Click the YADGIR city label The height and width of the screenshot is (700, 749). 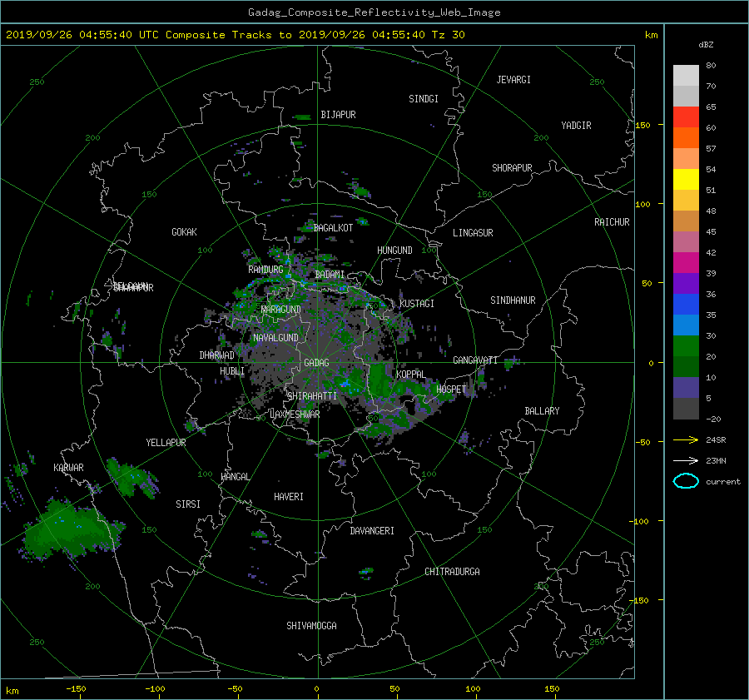coord(576,126)
